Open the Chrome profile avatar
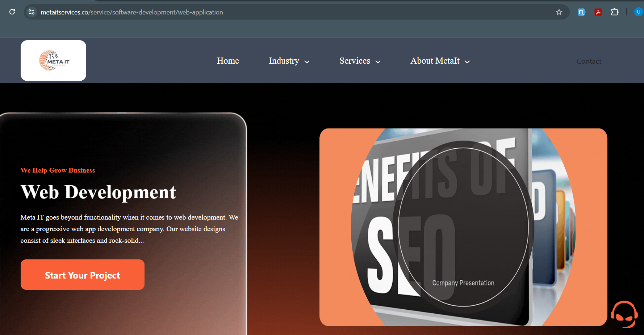The height and width of the screenshot is (335, 644). point(638,12)
